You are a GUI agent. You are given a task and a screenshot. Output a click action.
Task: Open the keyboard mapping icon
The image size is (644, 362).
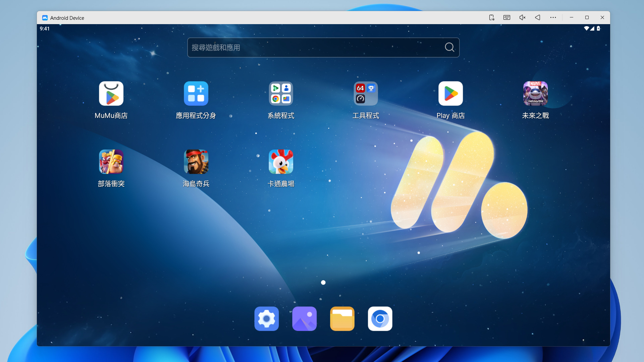pos(507,17)
